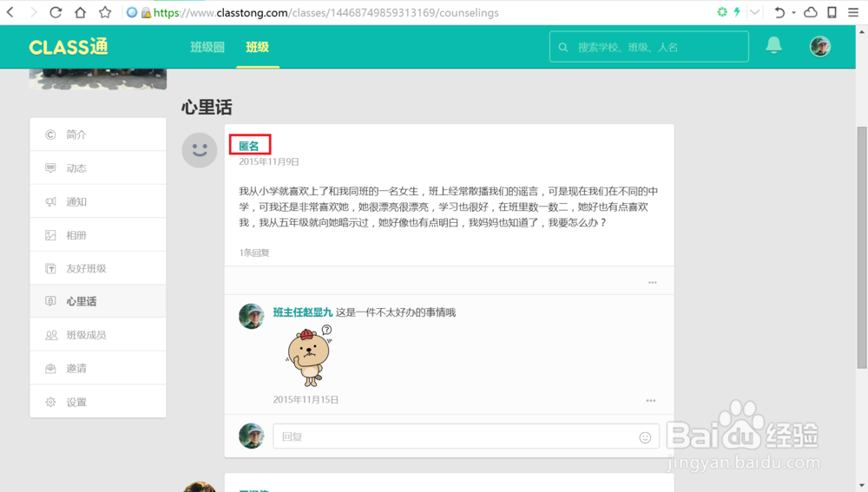Click the 相册 picture icon
This screenshot has height=492, width=868.
click(50, 235)
